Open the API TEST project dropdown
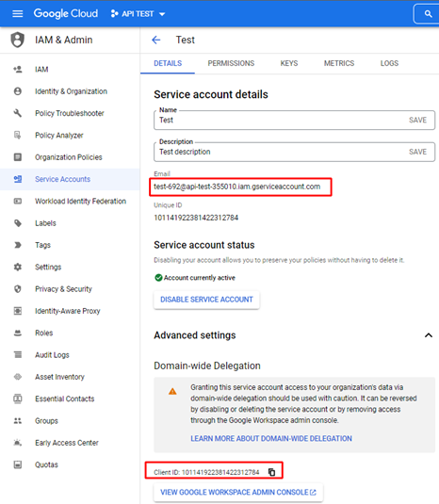This screenshot has width=439, height=504. tap(138, 14)
